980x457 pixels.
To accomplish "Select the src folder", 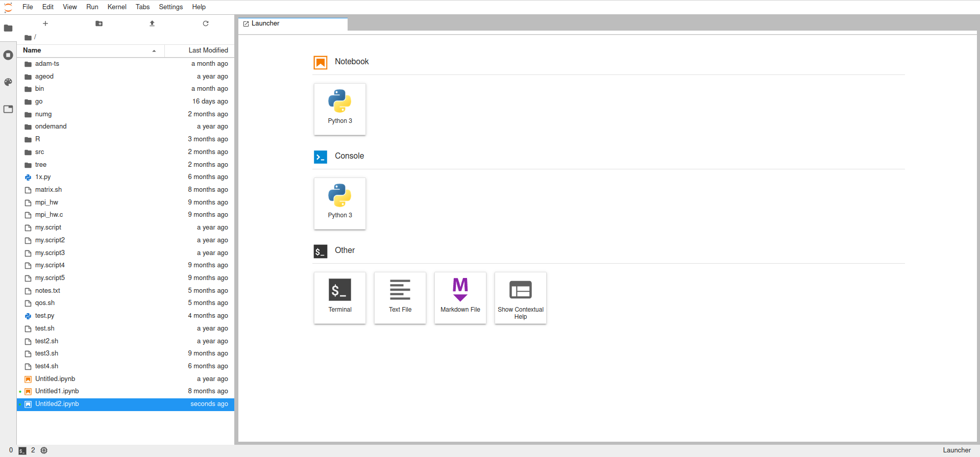I will click(126, 152).
